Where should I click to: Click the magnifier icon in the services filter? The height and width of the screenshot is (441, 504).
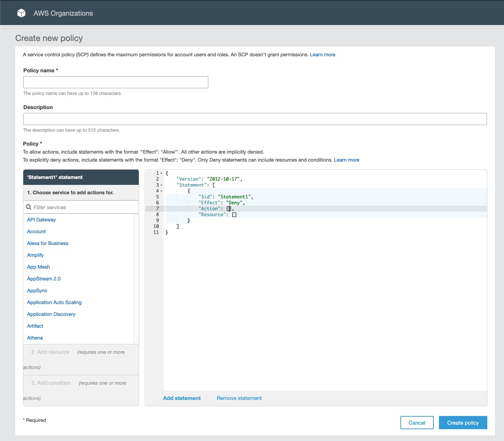(x=29, y=207)
